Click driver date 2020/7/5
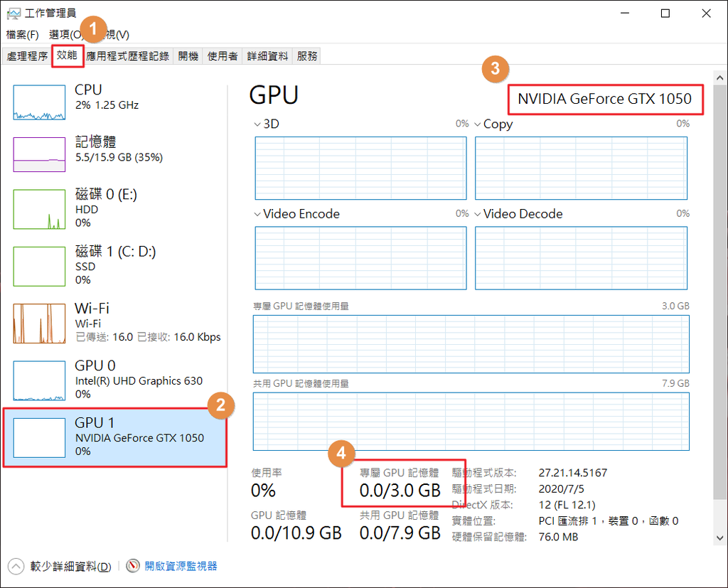 pyautogui.click(x=562, y=489)
